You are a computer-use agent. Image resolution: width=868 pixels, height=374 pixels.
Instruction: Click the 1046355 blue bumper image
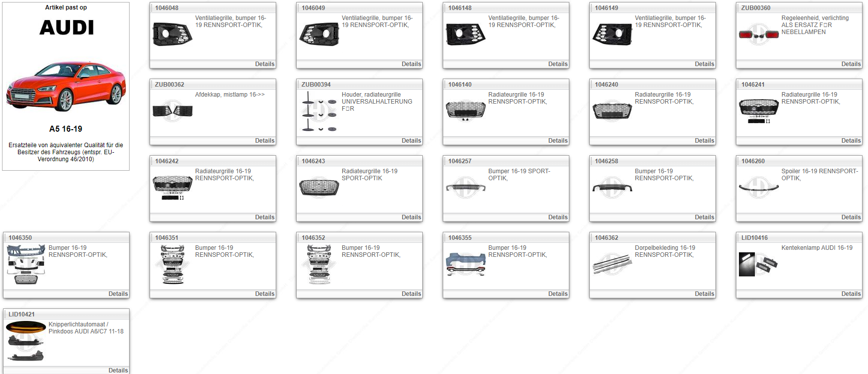[465, 264]
